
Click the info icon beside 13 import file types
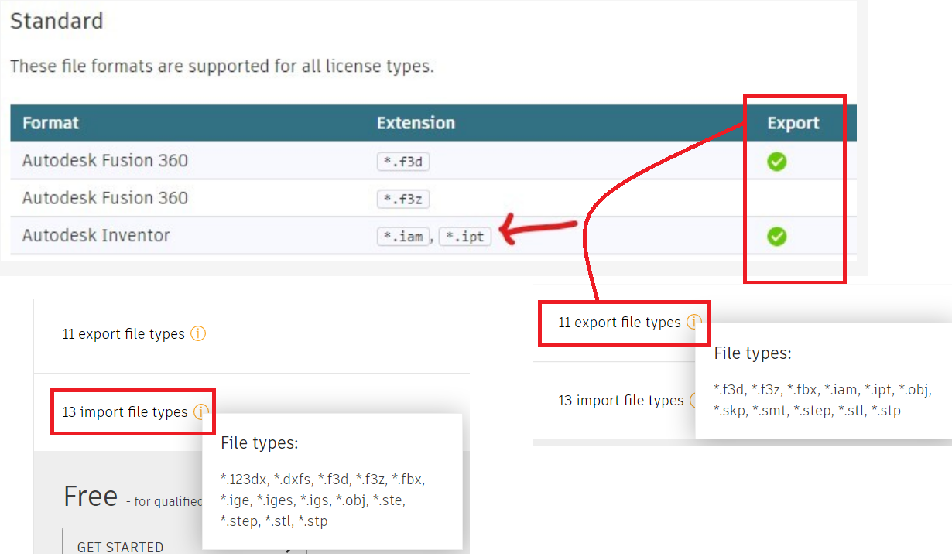pos(200,411)
